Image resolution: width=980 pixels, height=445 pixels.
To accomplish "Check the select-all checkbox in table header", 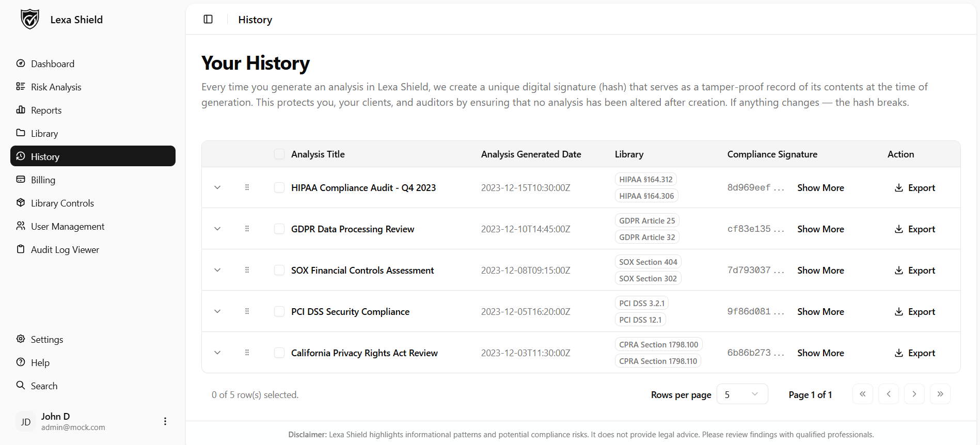I will (x=279, y=154).
